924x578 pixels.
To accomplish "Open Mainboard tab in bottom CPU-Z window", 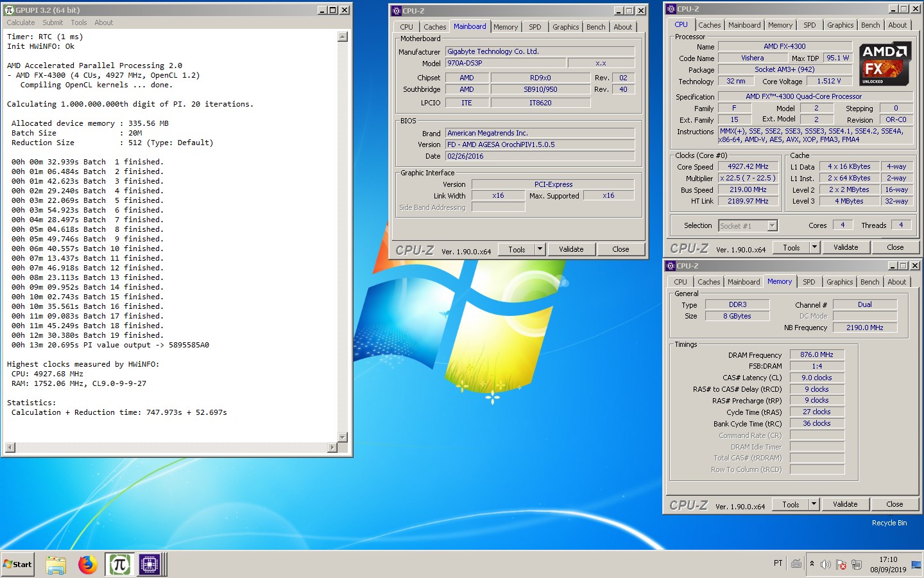I will 744,282.
